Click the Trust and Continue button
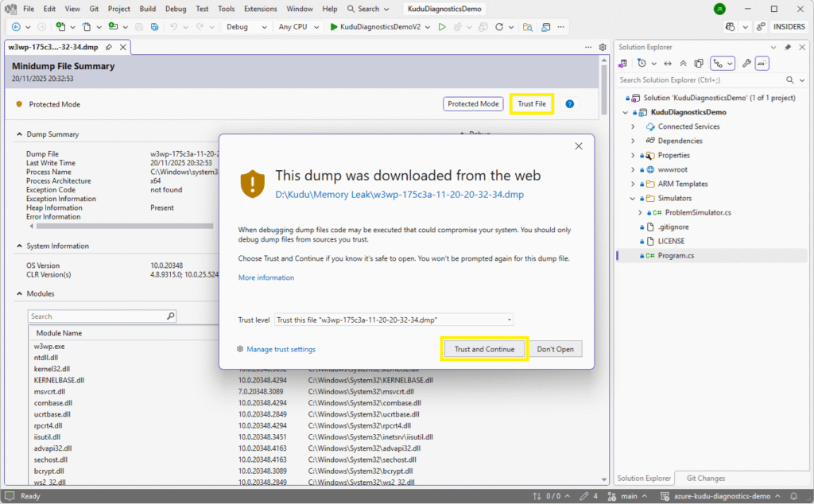 coord(483,348)
